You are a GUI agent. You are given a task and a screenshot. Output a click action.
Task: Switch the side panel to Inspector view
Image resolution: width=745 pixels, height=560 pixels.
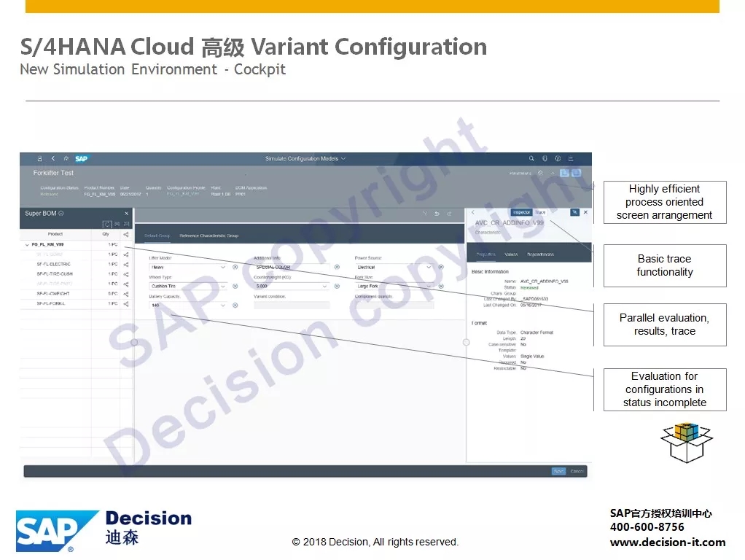pos(521,212)
